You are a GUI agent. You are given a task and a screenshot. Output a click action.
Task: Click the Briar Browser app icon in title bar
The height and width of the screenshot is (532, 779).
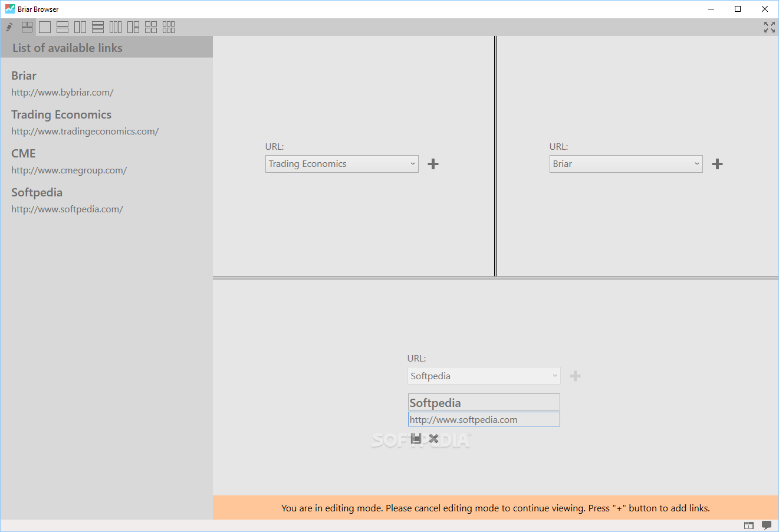(10, 9)
